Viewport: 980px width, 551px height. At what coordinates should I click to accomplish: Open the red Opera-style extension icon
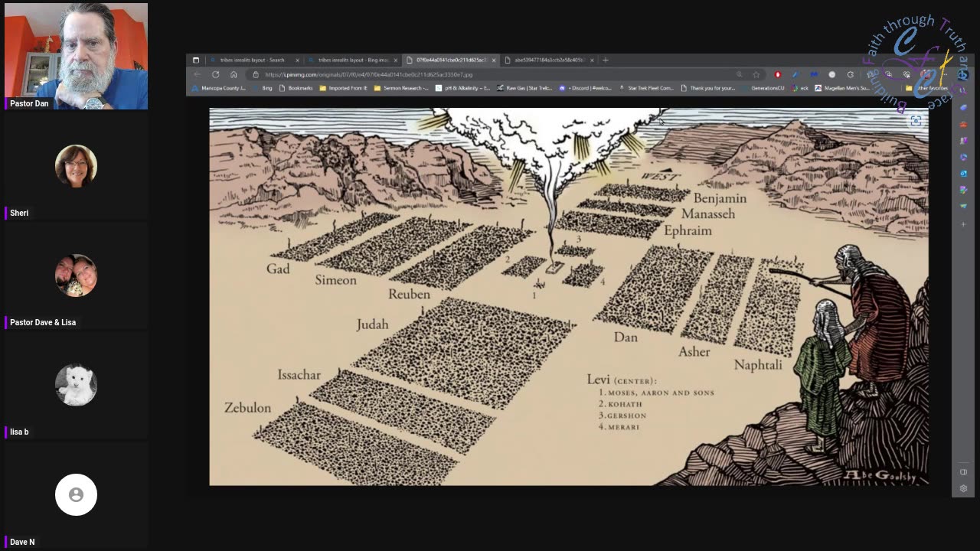pos(778,74)
